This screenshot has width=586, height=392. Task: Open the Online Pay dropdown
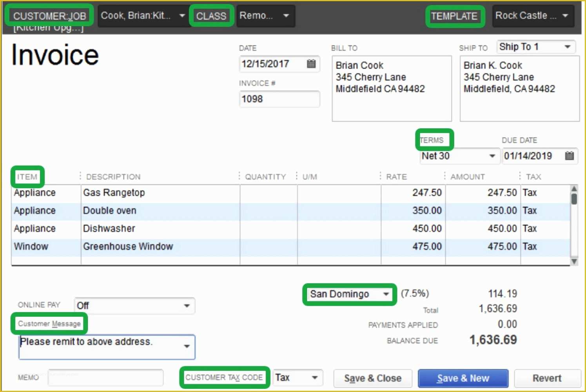(x=187, y=306)
